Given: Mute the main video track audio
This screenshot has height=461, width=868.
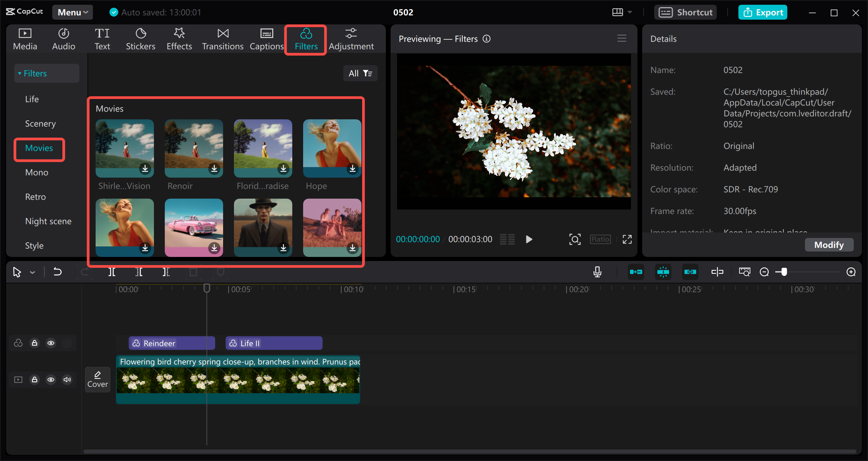Looking at the screenshot, I should tap(67, 380).
